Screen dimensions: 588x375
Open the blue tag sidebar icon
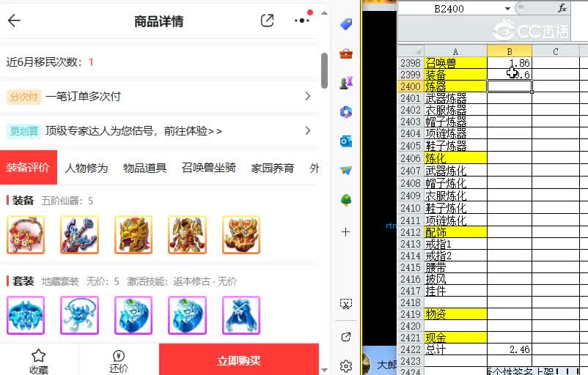(x=346, y=24)
